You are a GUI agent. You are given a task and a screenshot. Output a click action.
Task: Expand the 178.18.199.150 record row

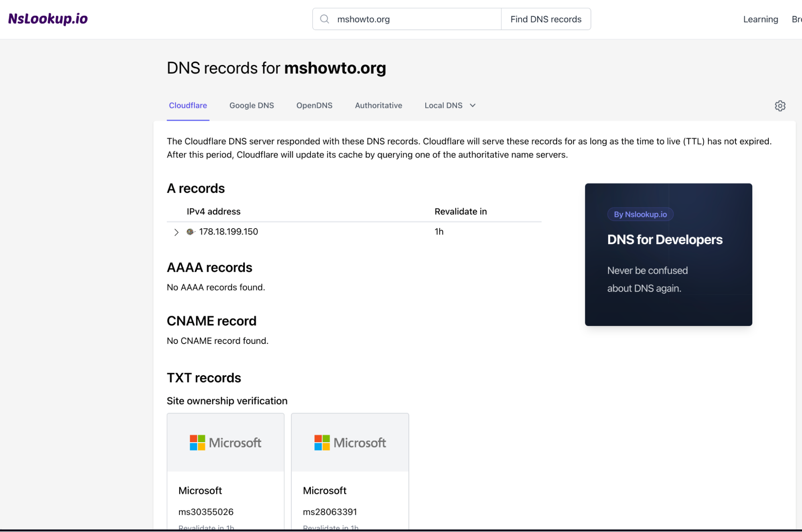click(176, 232)
